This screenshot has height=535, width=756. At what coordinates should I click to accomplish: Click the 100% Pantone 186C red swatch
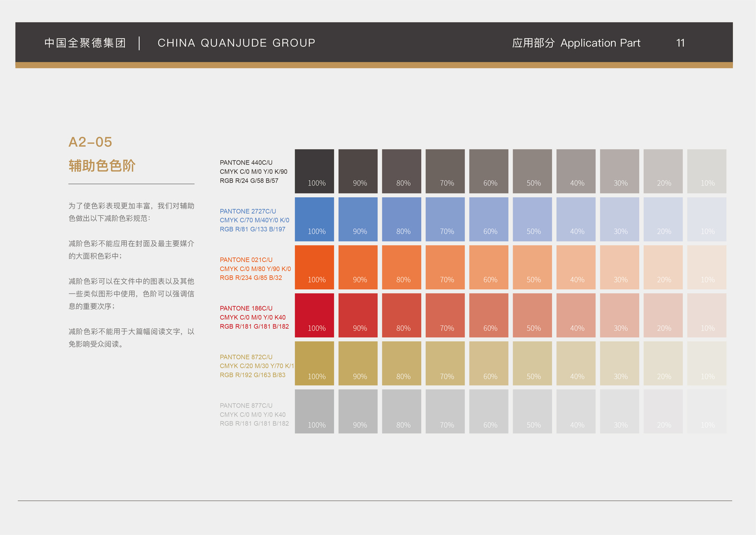tap(314, 316)
